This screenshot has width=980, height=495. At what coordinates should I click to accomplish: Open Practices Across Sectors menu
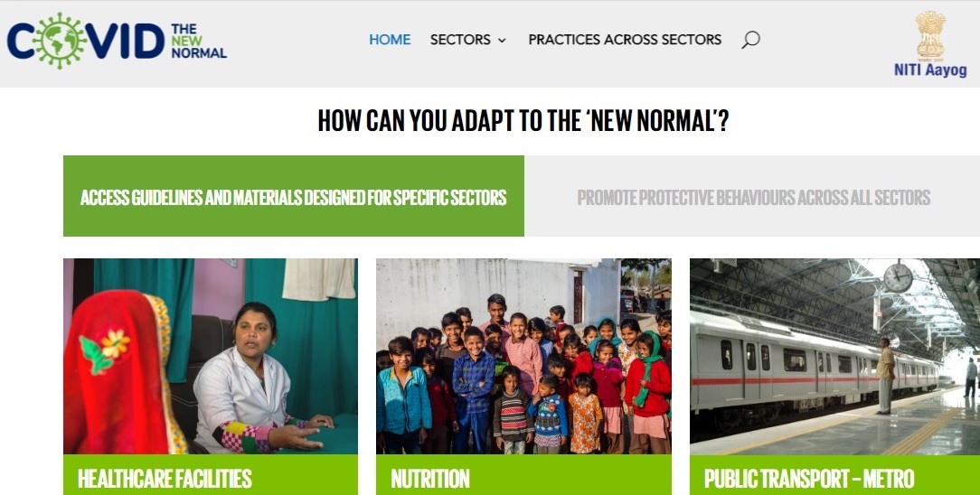click(x=625, y=40)
